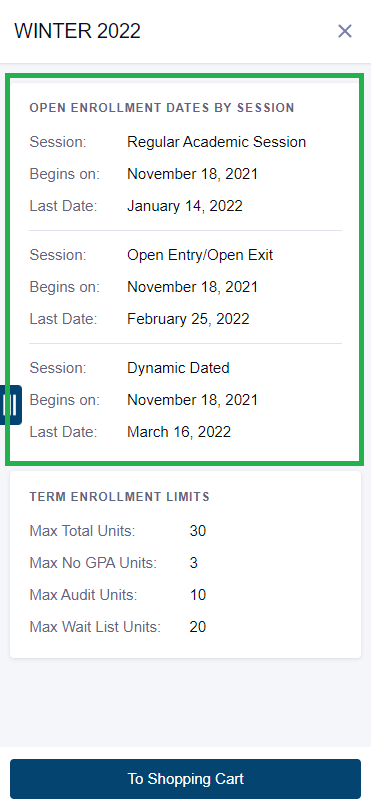371x808 pixels.
Task: Click the Open Entry/Open Exit session name
Action: (x=200, y=255)
